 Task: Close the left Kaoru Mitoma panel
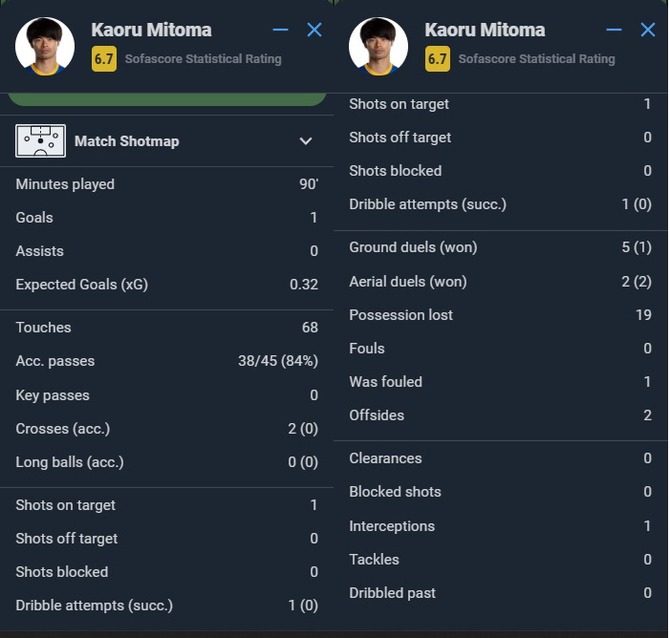(x=314, y=30)
